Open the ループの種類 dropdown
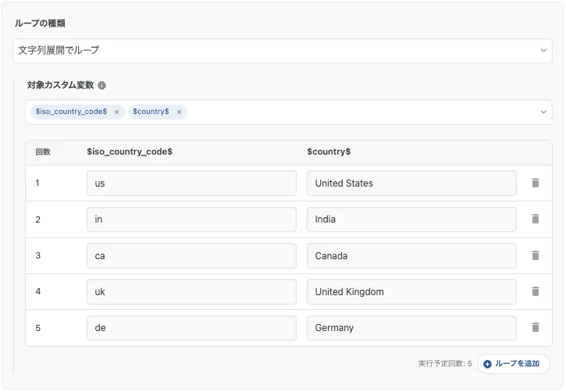566x392 pixels. [x=283, y=51]
